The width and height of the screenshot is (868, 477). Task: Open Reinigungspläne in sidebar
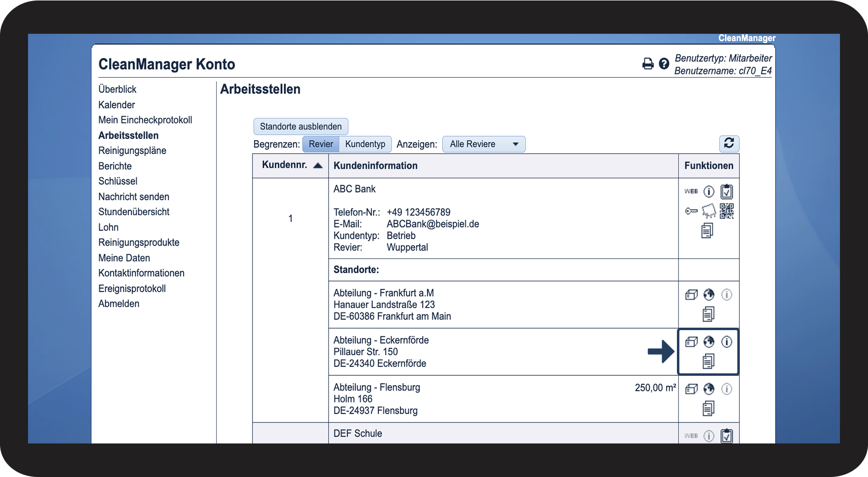coord(132,150)
